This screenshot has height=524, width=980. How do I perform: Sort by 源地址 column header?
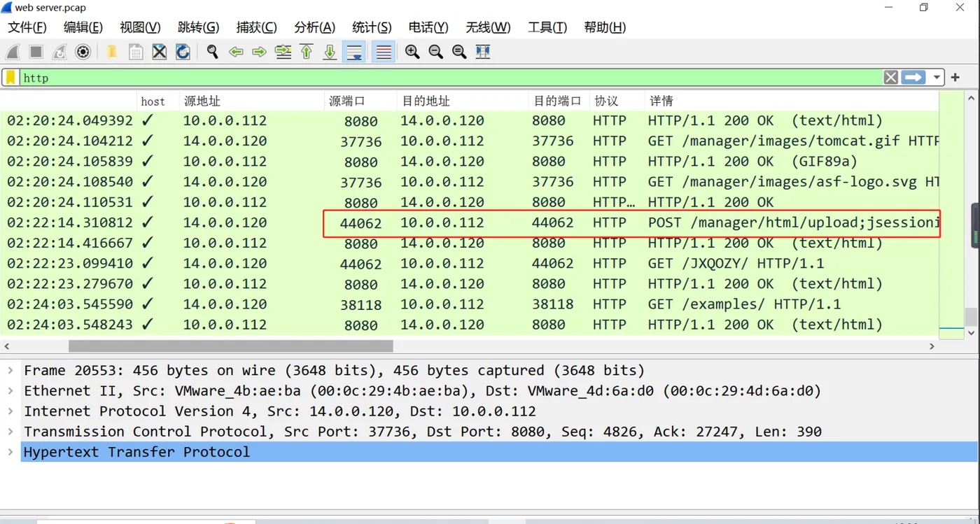pyautogui.click(x=252, y=101)
